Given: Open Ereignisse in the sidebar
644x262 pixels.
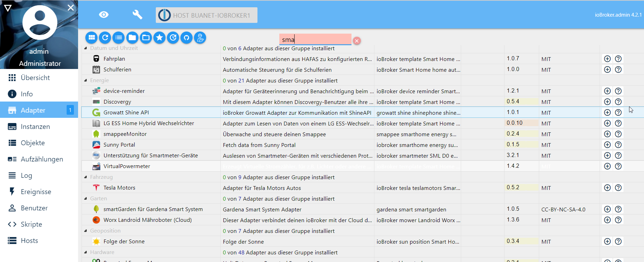Looking at the screenshot, I should point(39,192).
